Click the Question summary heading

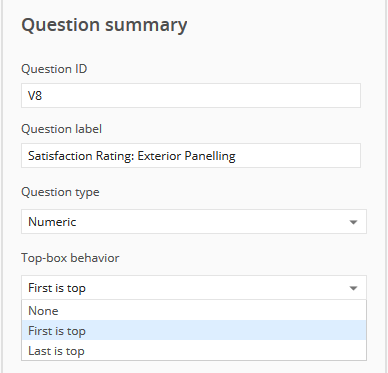tap(104, 25)
